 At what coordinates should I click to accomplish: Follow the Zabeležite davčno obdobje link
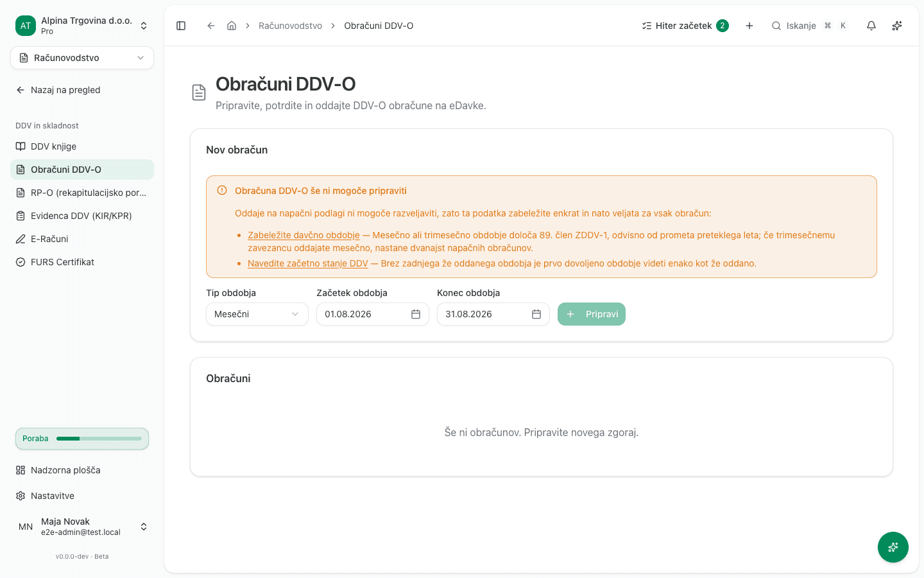(304, 235)
